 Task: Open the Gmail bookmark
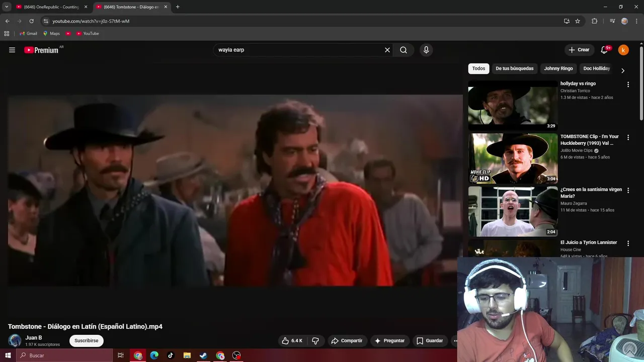coord(28,33)
